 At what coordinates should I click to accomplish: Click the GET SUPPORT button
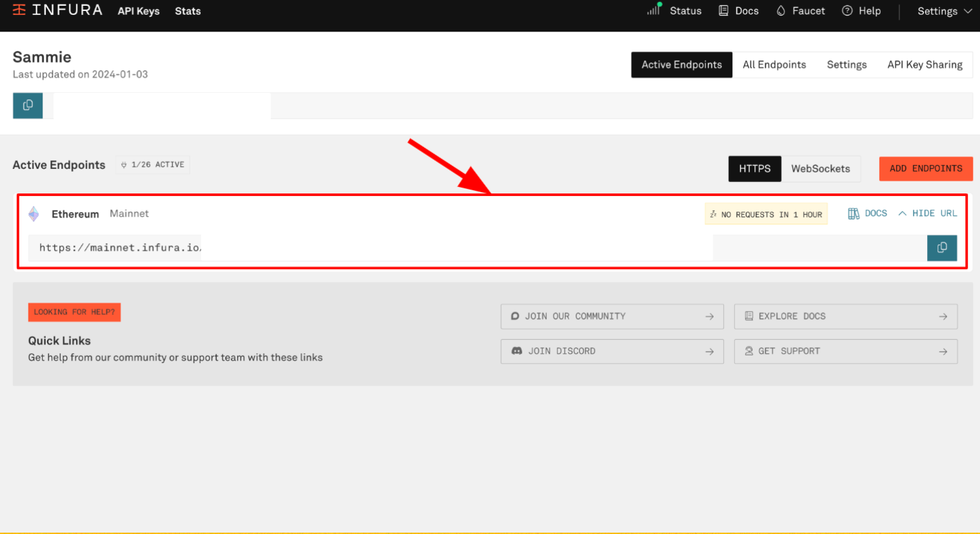(845, 351)
